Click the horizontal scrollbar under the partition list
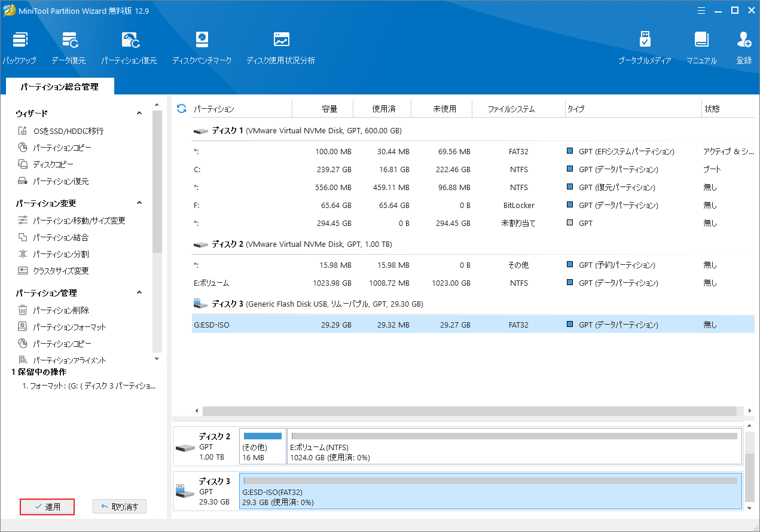Viewport: 760px width, 532px height. [469, 411]
